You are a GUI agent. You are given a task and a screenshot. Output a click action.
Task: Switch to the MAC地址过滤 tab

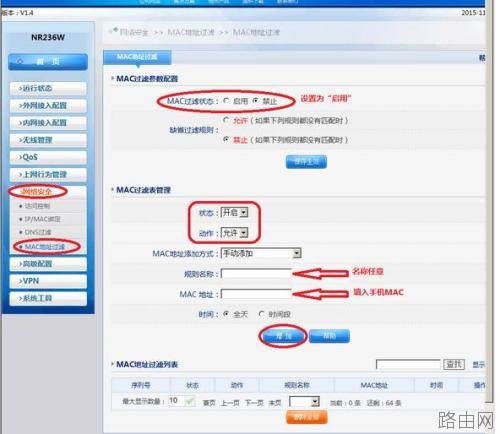[x=137, y=57]
